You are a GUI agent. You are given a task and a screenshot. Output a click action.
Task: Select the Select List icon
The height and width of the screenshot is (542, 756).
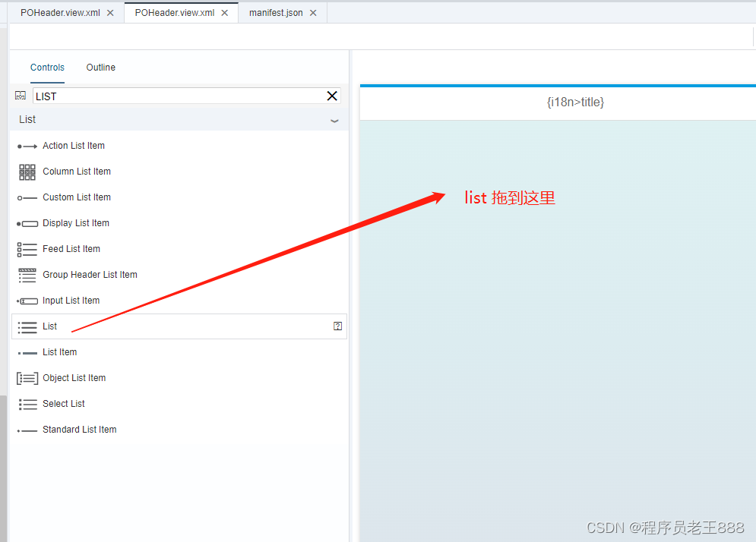pyautogui.click(x=27, y=404)
